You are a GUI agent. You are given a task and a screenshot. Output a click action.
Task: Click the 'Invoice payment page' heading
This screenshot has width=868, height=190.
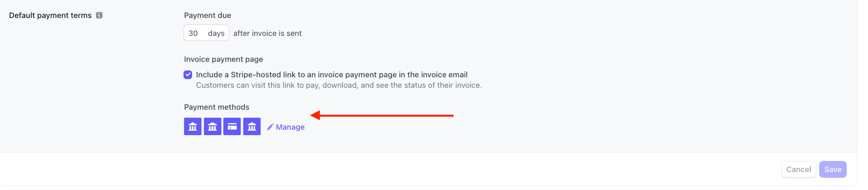pyautogui.click(x=223, y=59)
